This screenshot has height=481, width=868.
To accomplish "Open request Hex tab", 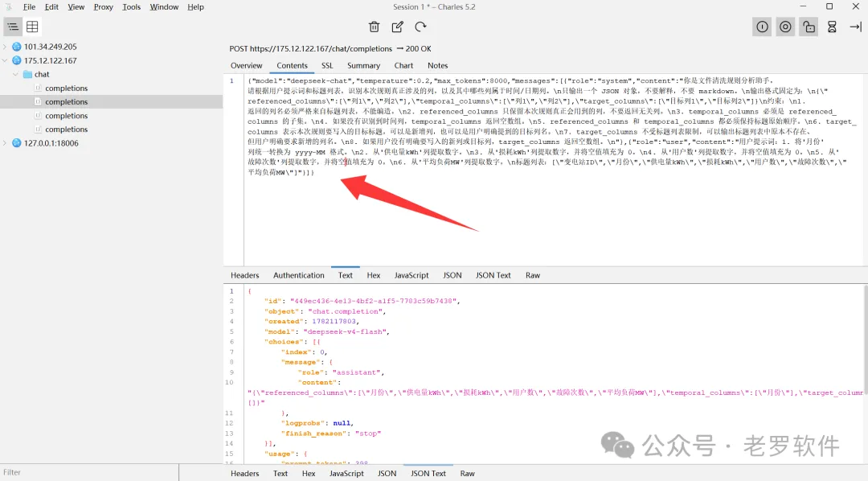I will point(374,275).
